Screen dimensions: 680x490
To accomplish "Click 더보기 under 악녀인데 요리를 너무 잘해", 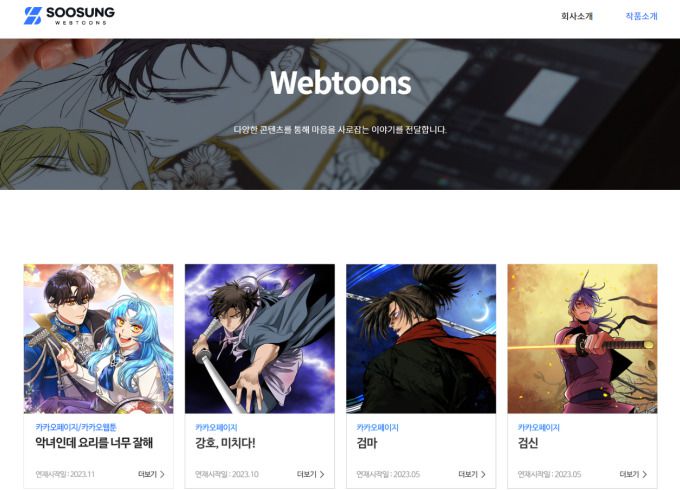I will [147, 474].
